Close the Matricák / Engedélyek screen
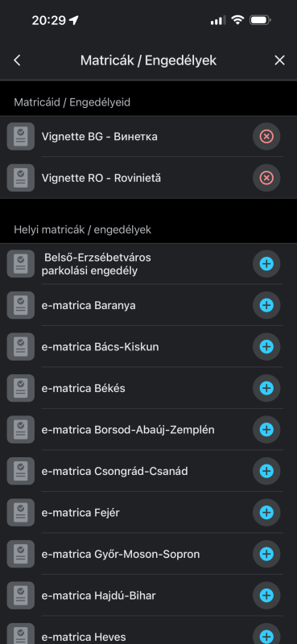Image resolution: width=297 pixels, height=644 pixels. [x=280, y=60]
